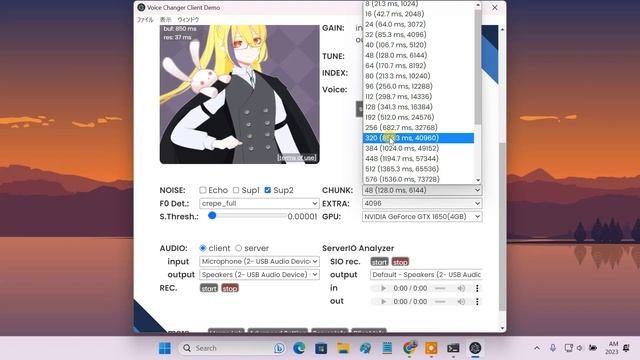This screenshot has width=640, height=360.
Task: Open the Windows Start menu
Action: pyautogui.click(x=165, y=348)
